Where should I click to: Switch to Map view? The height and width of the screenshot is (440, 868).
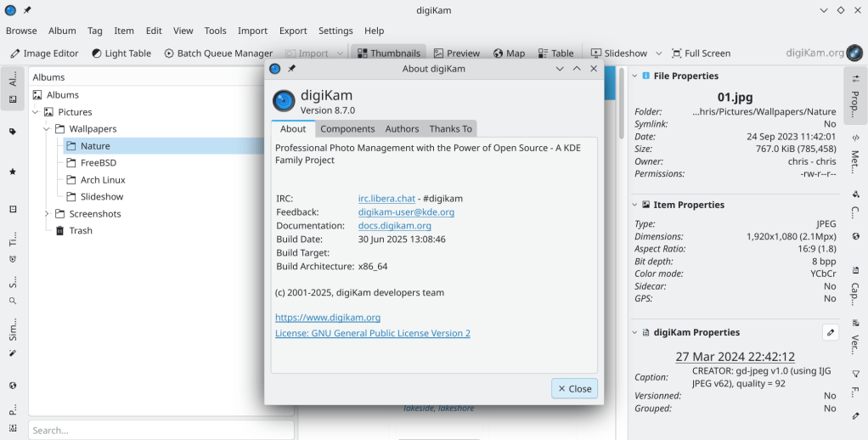tap(509, 53)
